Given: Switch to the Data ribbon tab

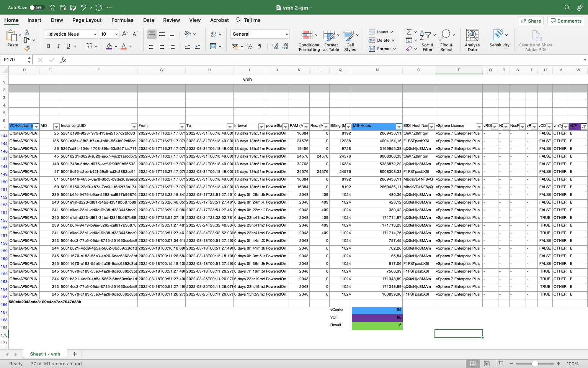Looking at the screenshot, I should (149, 20).
